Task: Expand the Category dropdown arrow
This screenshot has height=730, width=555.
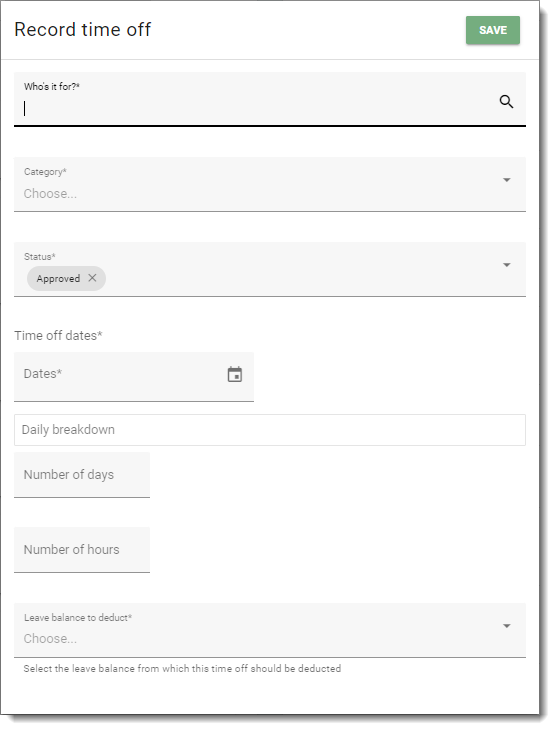Action: (507, 180)
